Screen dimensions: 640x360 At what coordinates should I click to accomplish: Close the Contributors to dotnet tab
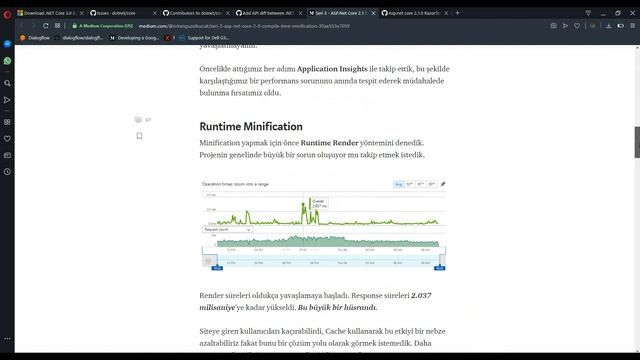pyautogui.click(x=228, y=13)
